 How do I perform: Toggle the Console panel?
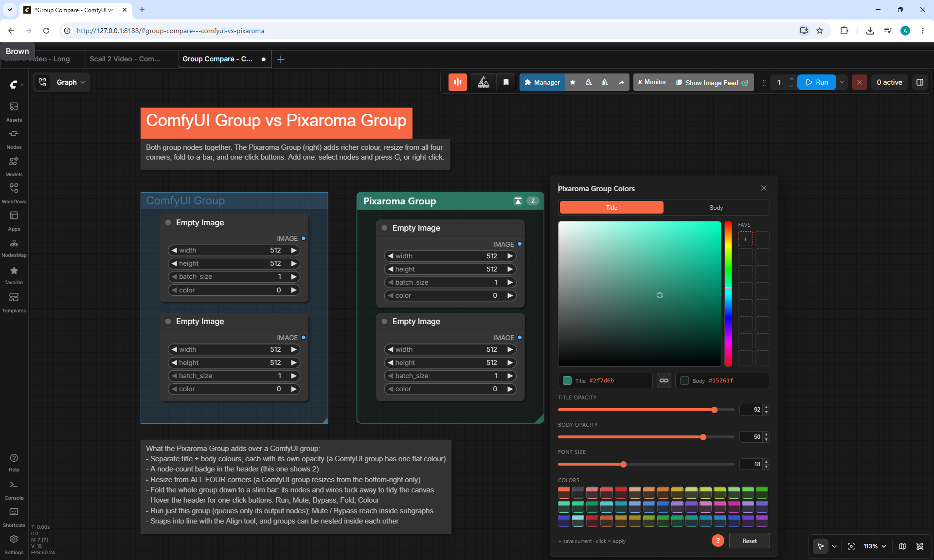pos(14,490)
